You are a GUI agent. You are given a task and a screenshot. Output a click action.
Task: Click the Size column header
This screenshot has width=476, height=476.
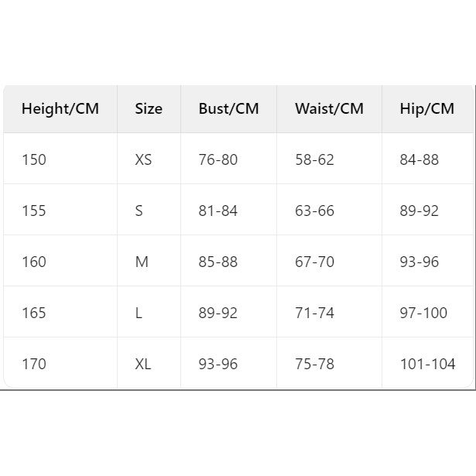coord(149,108)
